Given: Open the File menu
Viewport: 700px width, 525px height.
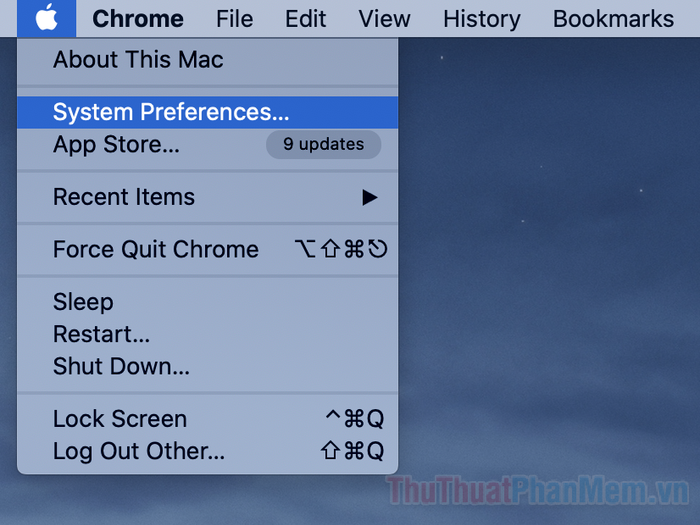Looking at the screenshot, I should pyautogui.click(x=234, y=19).
